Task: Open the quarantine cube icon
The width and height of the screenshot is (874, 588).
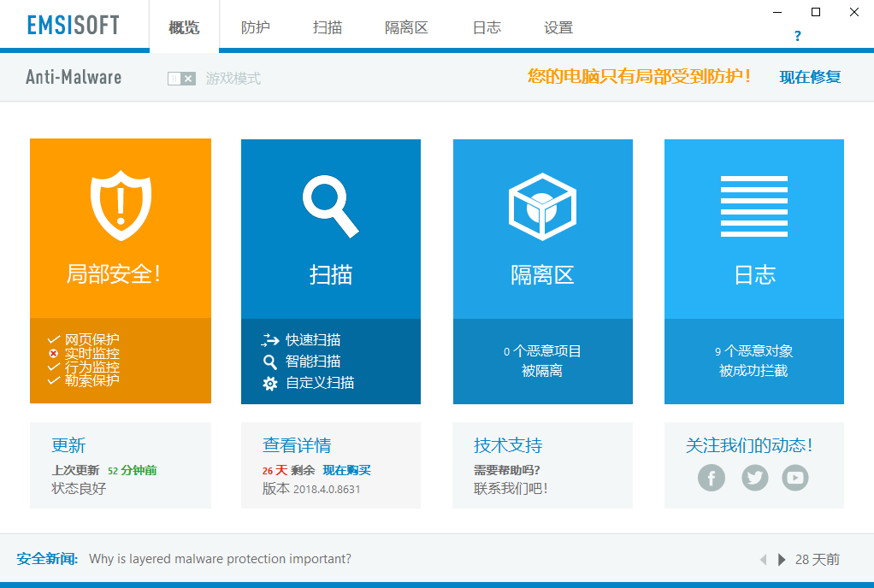Action: point(542,207)
